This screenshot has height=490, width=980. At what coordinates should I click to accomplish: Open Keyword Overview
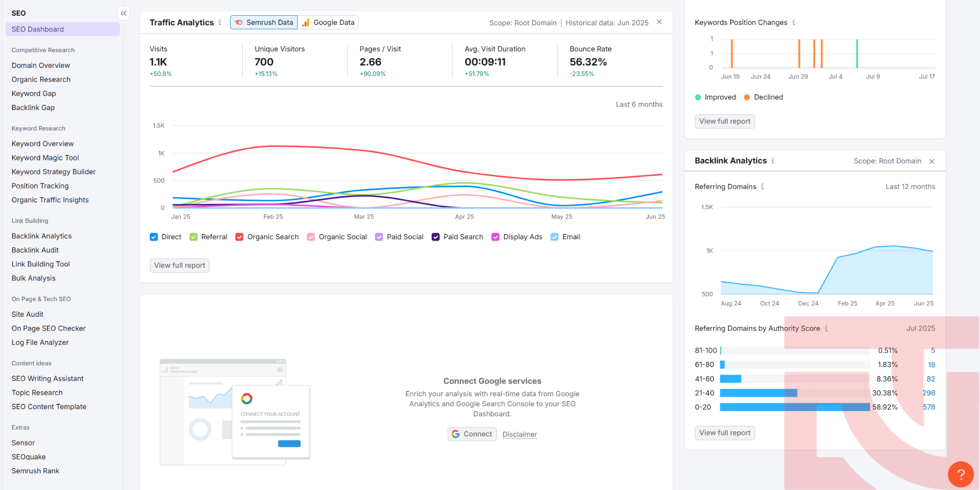click(x=43, y=144)
